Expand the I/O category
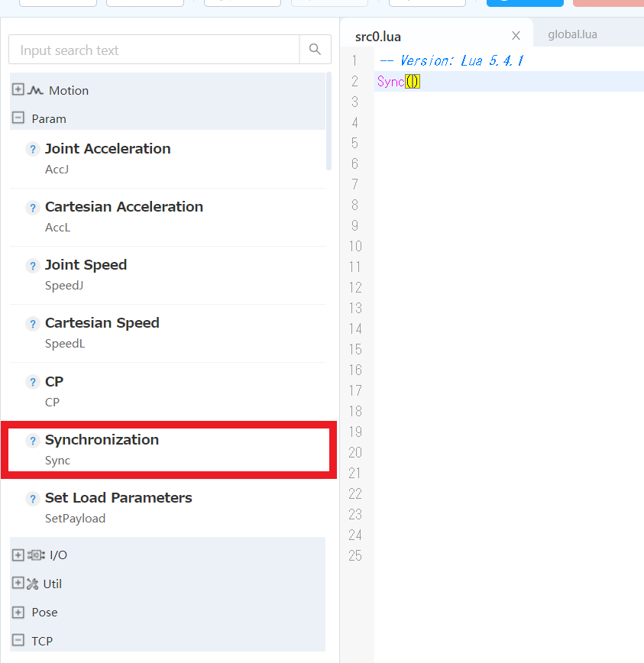This screenshot has height=663, width=644. pyautogui.click(x=18, y=555)
